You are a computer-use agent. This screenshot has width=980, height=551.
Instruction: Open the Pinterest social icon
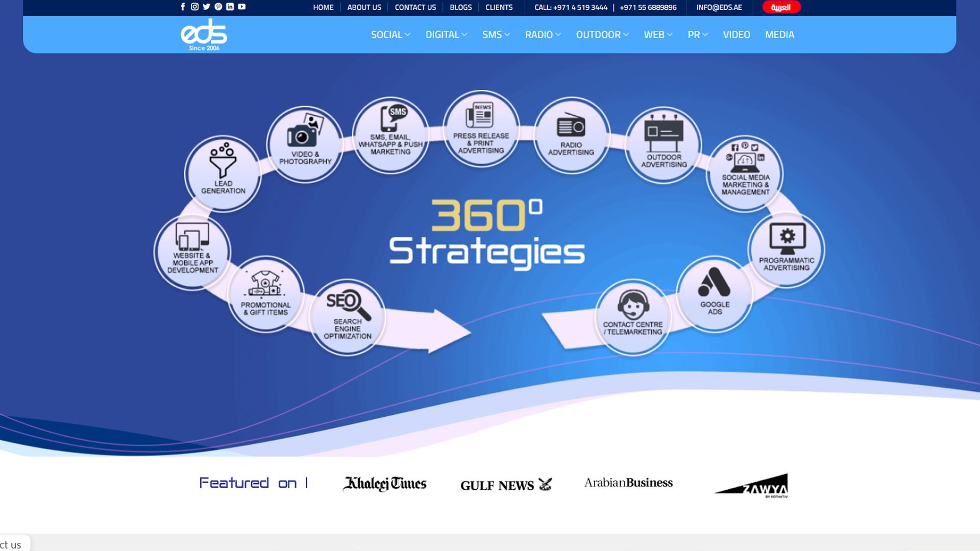point(218,7)
